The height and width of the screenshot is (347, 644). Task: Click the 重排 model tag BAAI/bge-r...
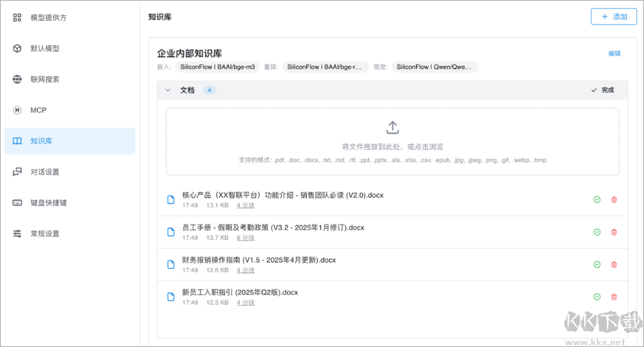coord(324,67)
